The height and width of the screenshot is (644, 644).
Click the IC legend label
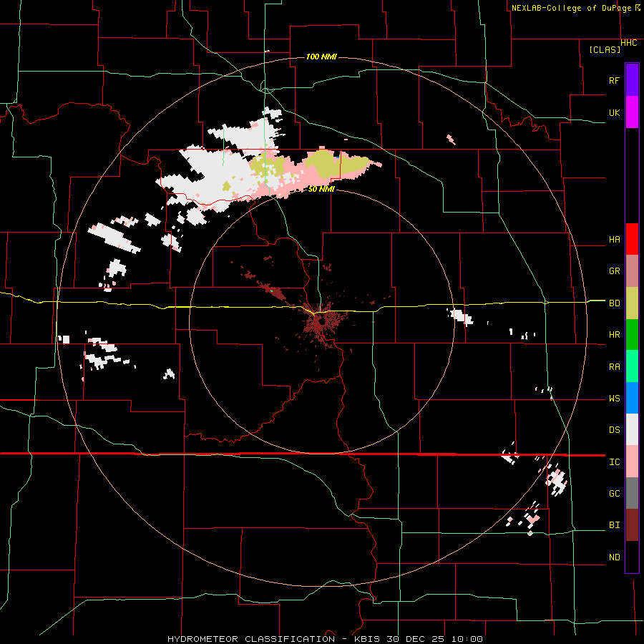[614, 462]
